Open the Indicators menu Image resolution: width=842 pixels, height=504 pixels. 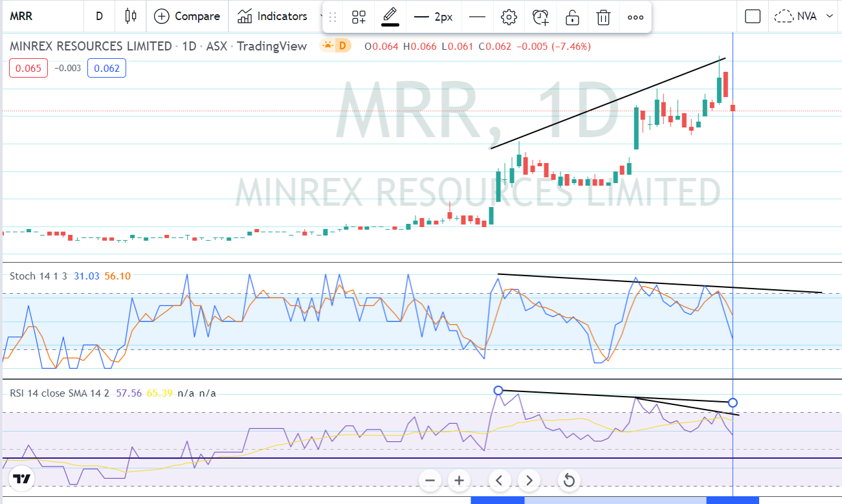(x=272, y=16)
